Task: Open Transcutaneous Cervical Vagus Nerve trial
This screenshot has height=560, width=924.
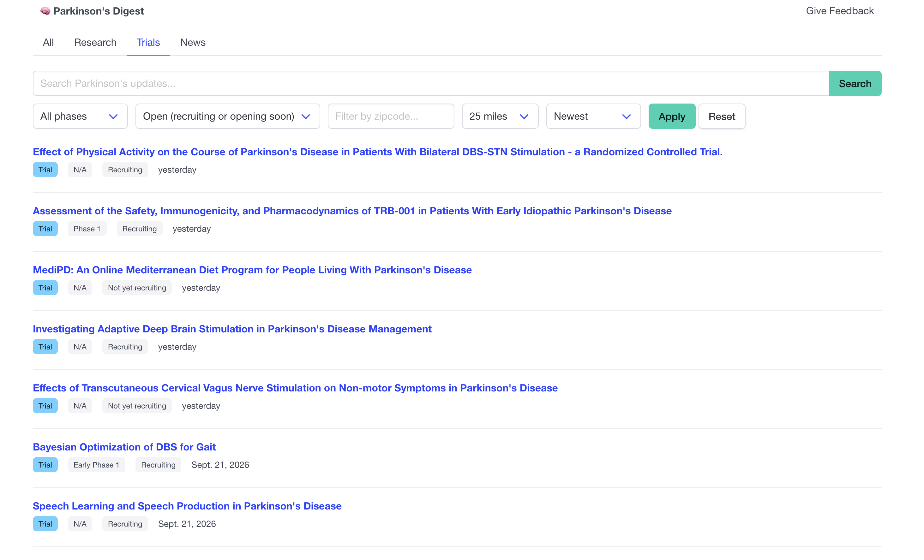Action: point(295,388)
